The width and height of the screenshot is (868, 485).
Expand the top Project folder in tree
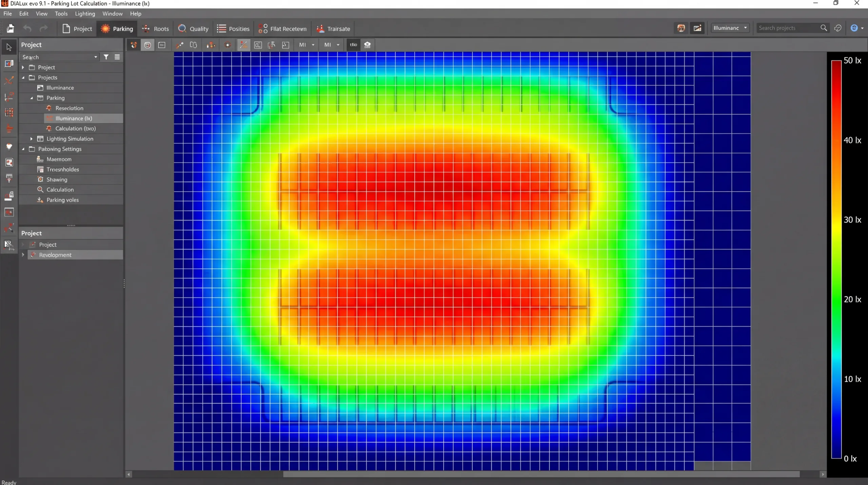click(23, 67)
